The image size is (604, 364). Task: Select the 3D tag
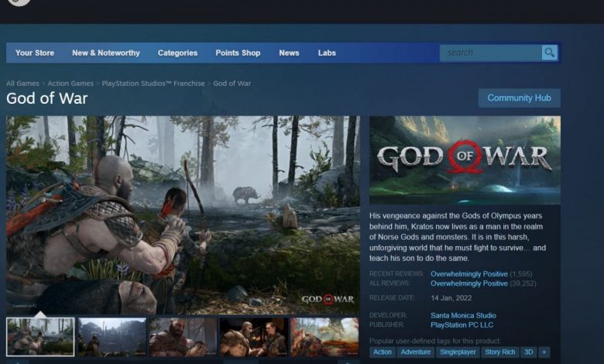tap(528, 352)
